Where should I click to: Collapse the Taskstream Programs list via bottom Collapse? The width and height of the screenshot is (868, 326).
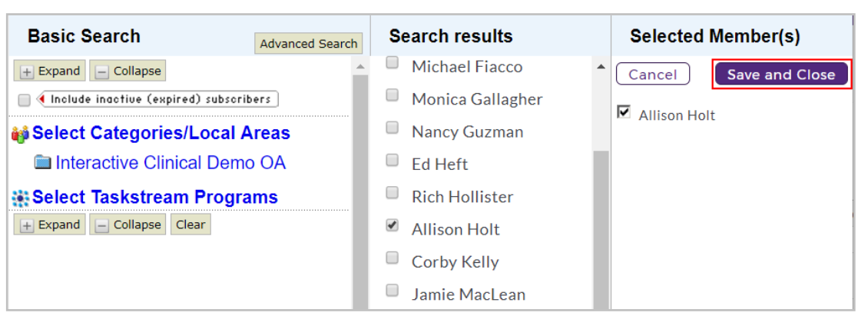coord(128,225)
